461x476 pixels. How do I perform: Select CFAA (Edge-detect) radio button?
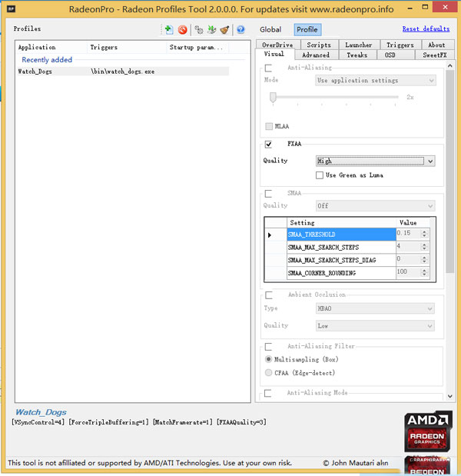[x=268, y=372]
